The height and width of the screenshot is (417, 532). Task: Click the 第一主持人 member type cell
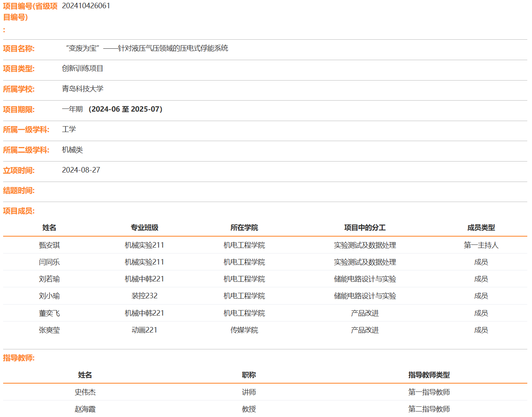481,245
